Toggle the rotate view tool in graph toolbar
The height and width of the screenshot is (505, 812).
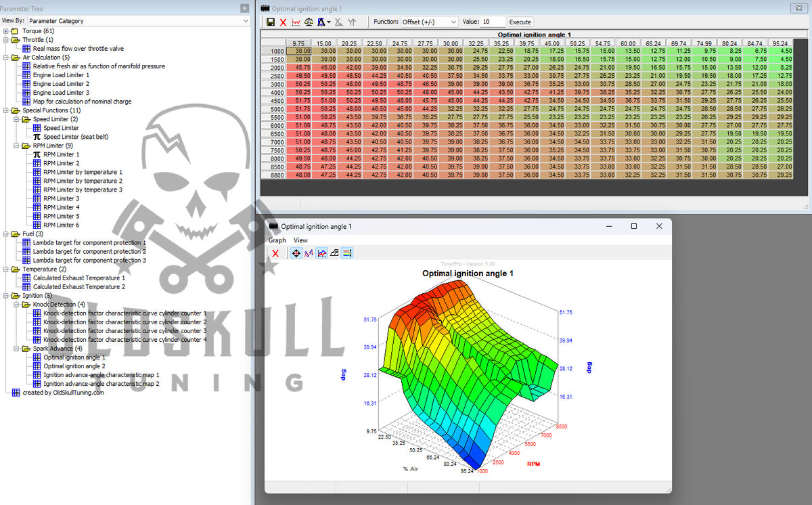point(296,253)
